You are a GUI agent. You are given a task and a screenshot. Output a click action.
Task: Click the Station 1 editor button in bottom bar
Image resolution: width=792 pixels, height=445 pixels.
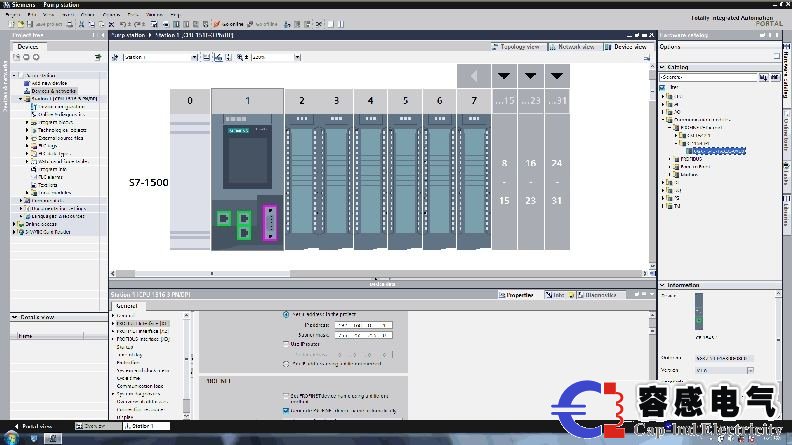click(146, 426)
